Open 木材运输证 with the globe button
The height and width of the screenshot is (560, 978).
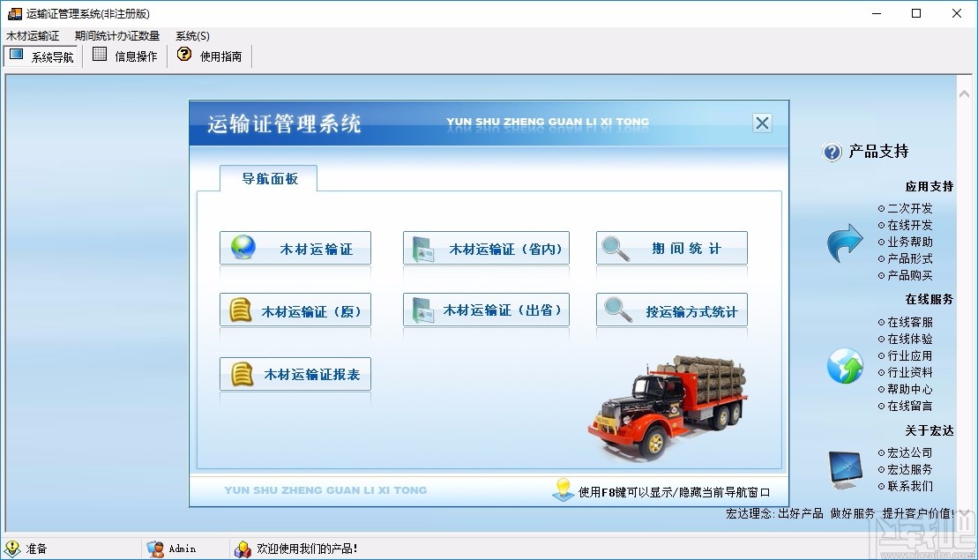(x=295, y=248)
